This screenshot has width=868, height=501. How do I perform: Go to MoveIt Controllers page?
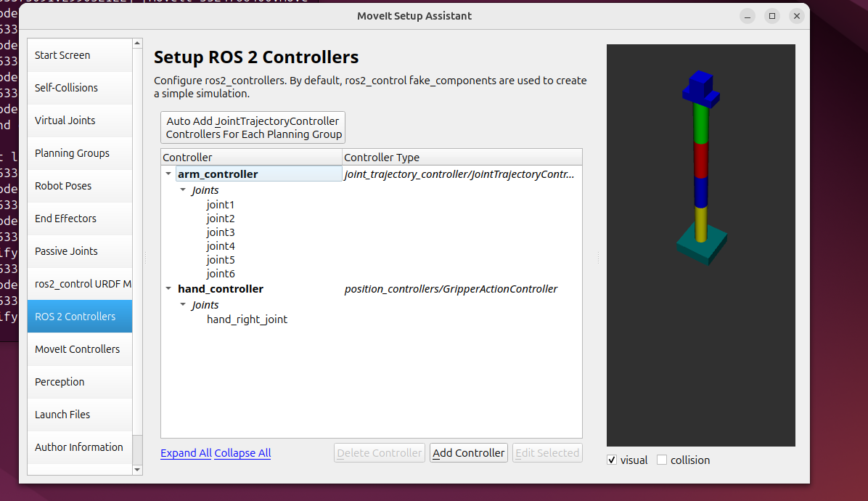pos(80,349)
